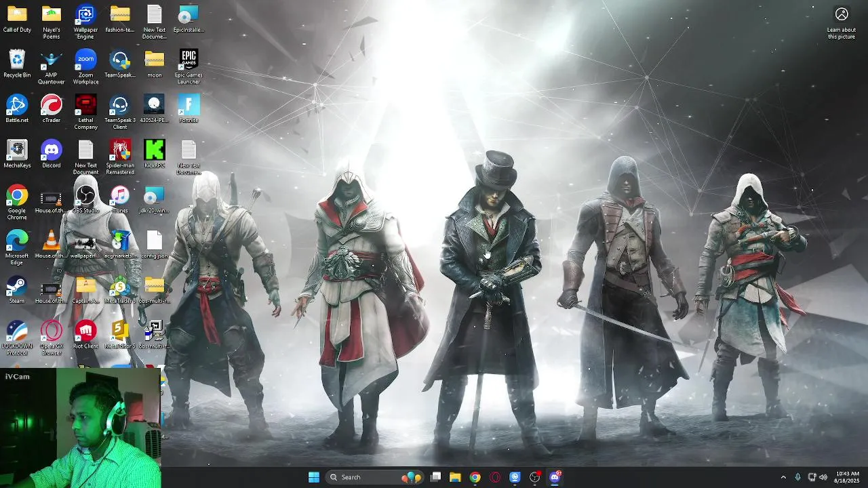Launch Discord from the desktop shortcut
The height and width of the screenshot is (488, 868).
(52, 155)
